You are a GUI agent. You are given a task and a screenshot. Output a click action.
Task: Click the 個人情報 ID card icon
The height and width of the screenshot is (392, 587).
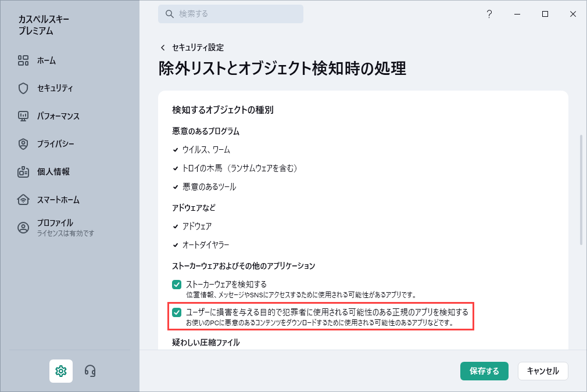[x=23, y=172]
